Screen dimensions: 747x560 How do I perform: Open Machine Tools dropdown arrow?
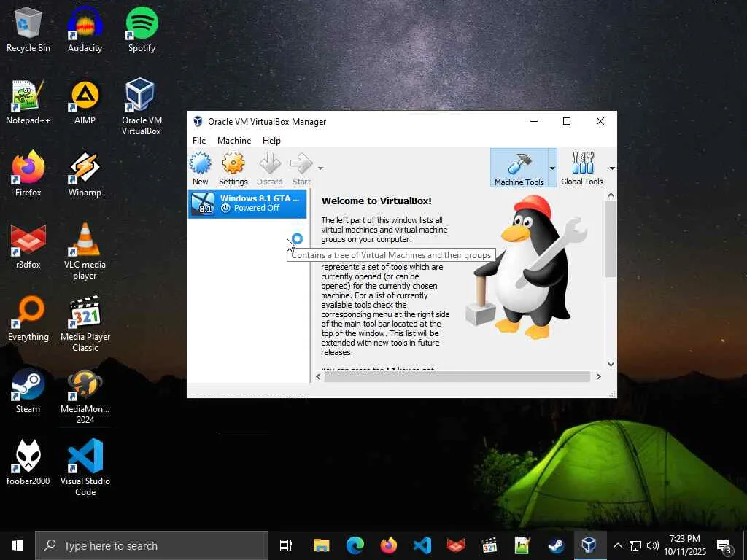pos(552,168)
